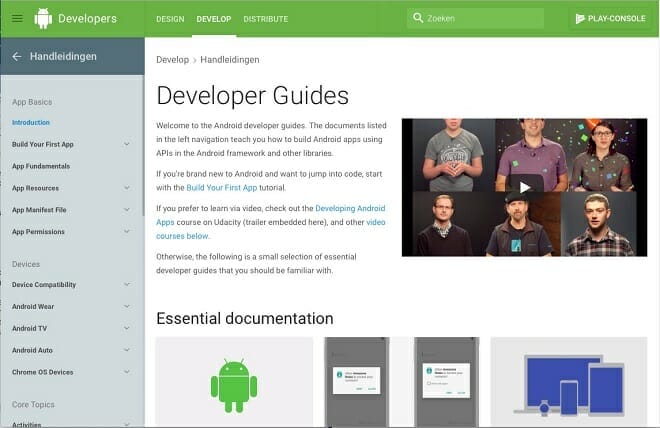Switch to the Develop tab

214,19
